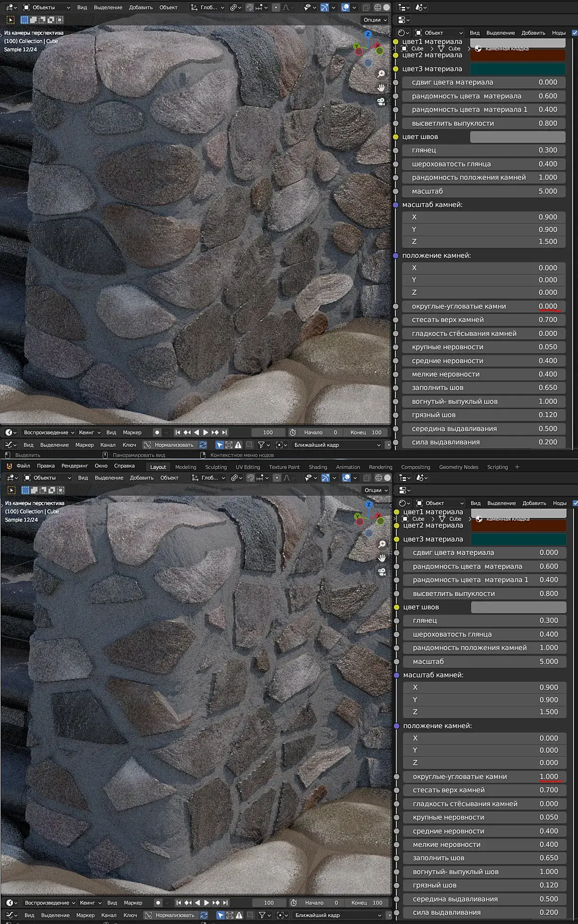Switch to the Shading workspace tab
578x924 pixels.
(x=317, y=467)
